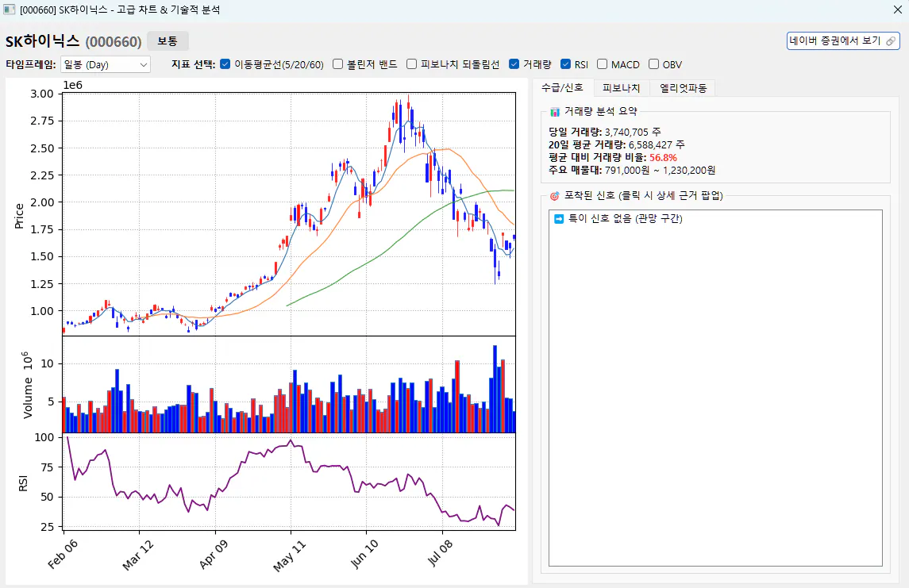Click the 20일 평균 거래량 6,588,427 주 line
The width and height of the screenshot is (909, 588).
(x=617, y=145)
